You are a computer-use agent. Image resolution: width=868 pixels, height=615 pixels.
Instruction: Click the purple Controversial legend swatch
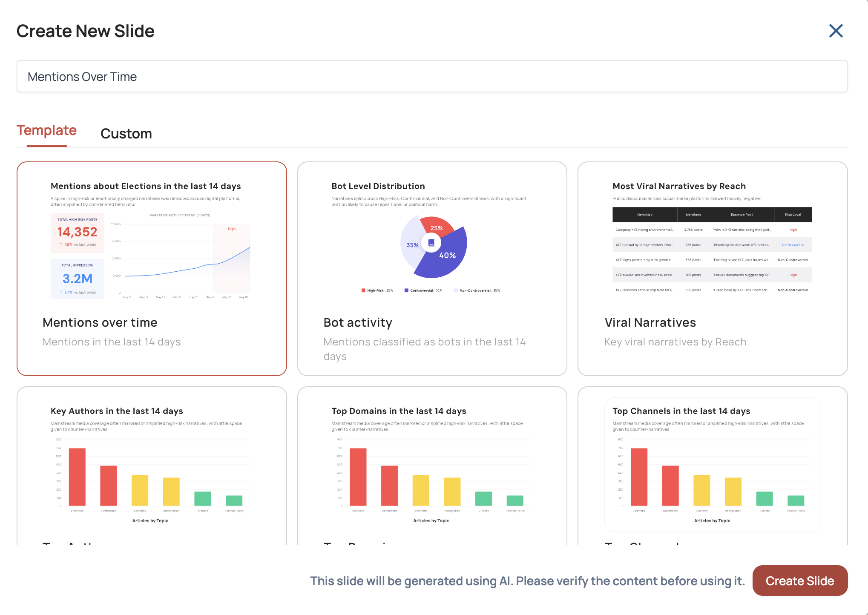click(x=406, y=290)
